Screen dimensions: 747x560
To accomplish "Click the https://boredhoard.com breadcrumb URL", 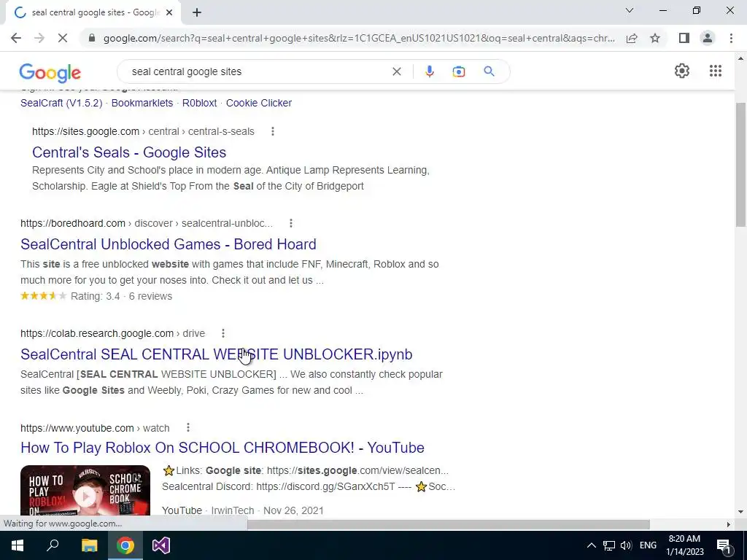I will point(146,223).
